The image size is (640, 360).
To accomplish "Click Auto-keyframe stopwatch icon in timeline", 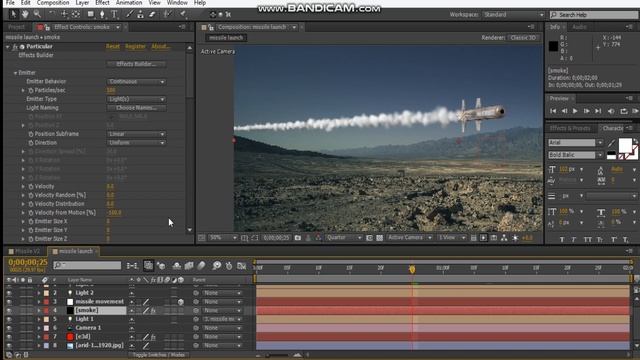I will click(229, 266).
